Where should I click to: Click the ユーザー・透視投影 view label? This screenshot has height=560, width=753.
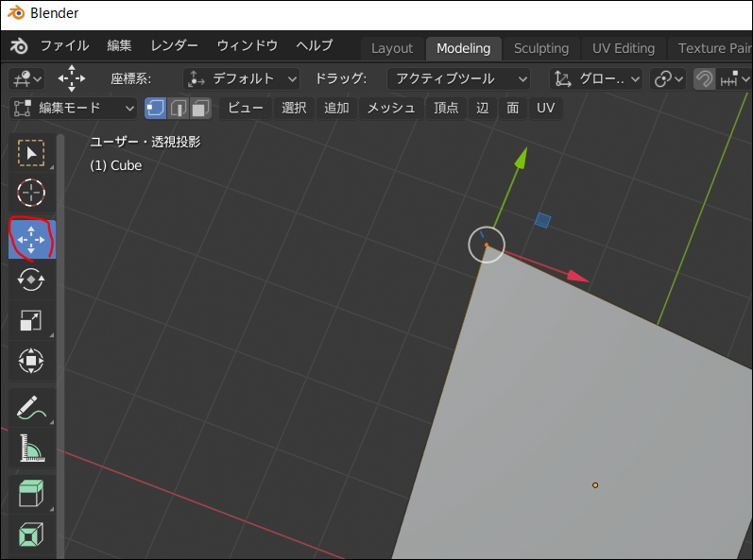pos(145,142)
